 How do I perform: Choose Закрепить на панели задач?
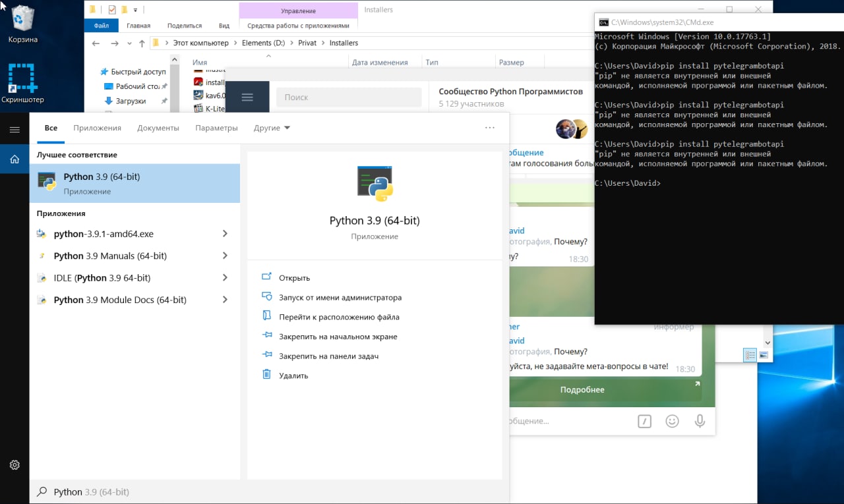click(328, 356)
